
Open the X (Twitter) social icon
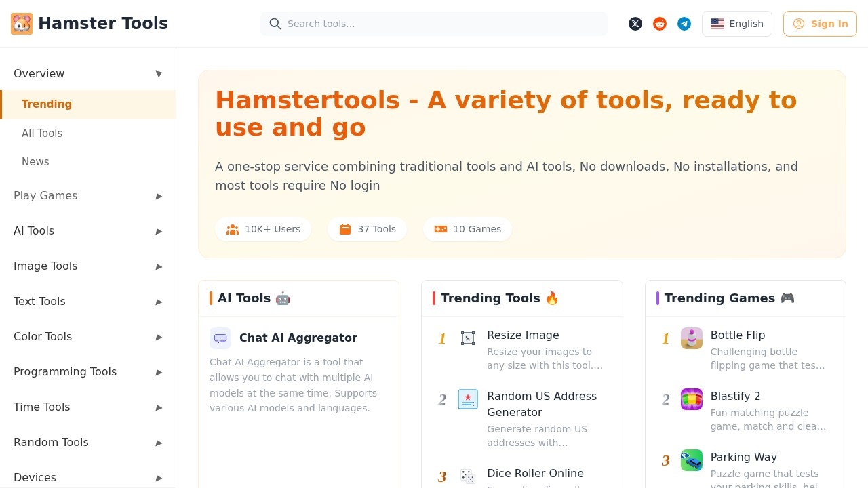pos(635,24)
